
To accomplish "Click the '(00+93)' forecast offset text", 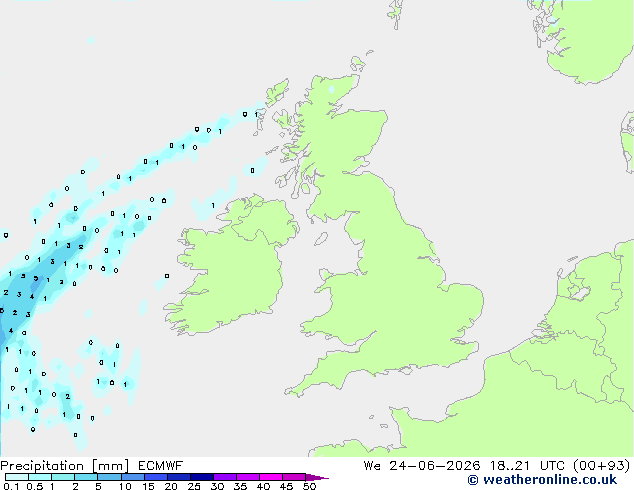I will point(602,466).
